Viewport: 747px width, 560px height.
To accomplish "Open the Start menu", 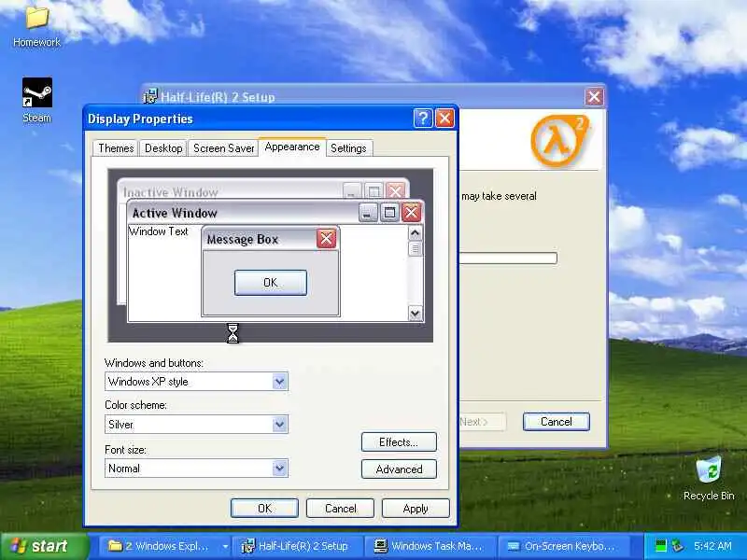I will [44, 546].
